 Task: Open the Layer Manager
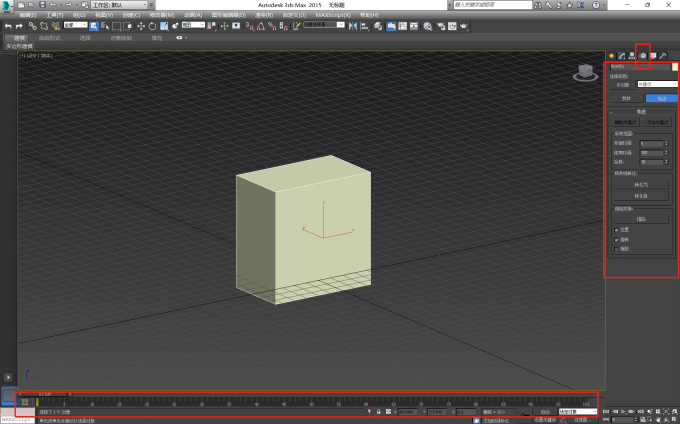coord(378,26)
